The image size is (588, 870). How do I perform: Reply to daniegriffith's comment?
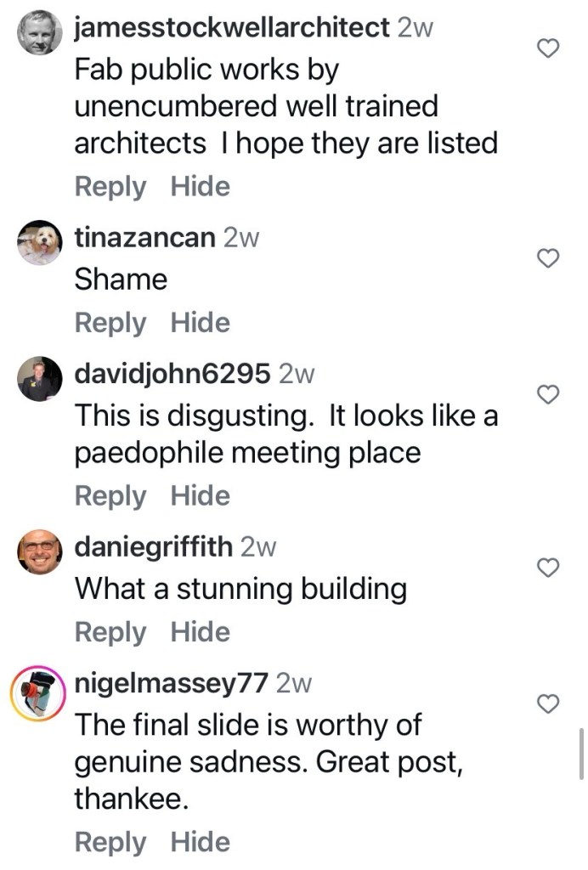coord(110,632)
